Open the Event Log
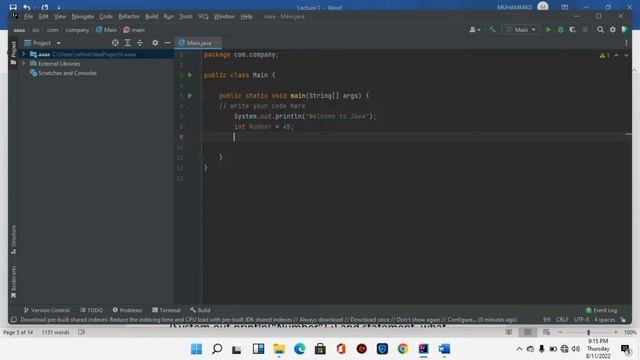Image resolution: width=640 pixels, height=360 pixels. coord(601,310)
